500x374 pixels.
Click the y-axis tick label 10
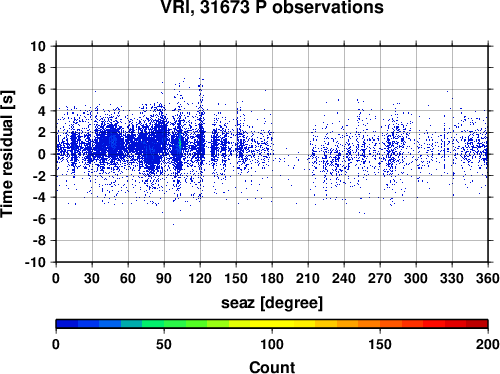(x=38, y=46)
